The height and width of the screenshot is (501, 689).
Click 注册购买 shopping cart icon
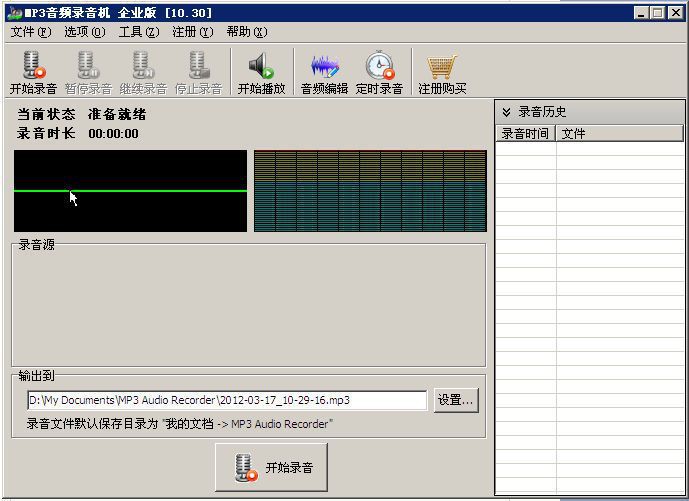(x=442, y=67)
